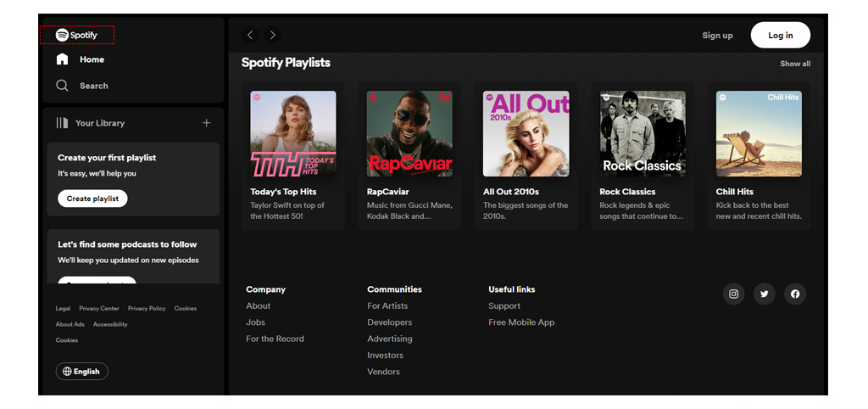This screenshot has height=409, width=868.
Task: Click 'Kick back to the best' description
Action: pos(759,210)
